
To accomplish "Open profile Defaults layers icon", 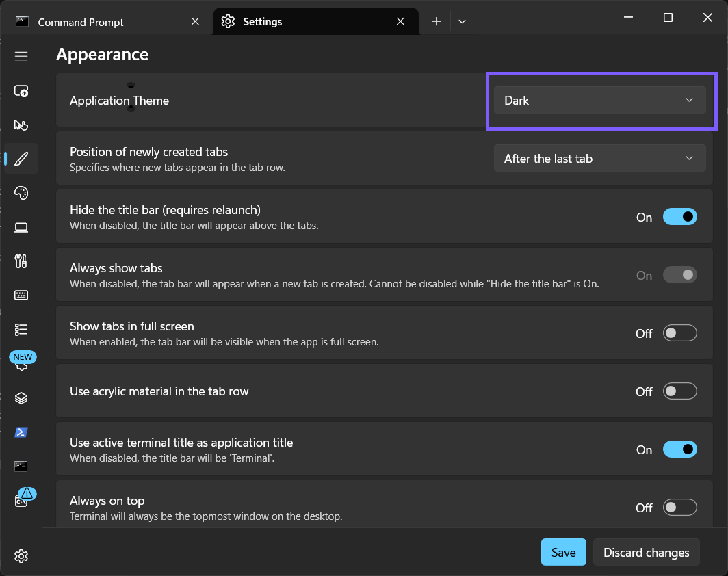I will point(21,398).
